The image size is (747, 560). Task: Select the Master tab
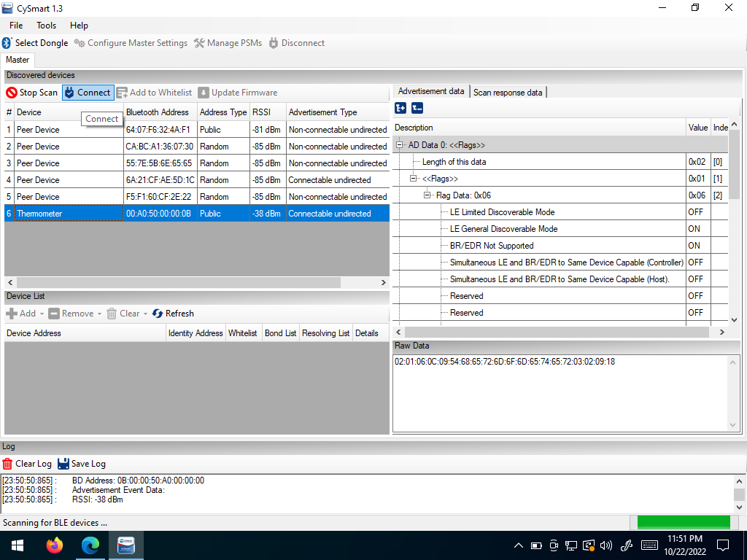click(x=18, y=60)
